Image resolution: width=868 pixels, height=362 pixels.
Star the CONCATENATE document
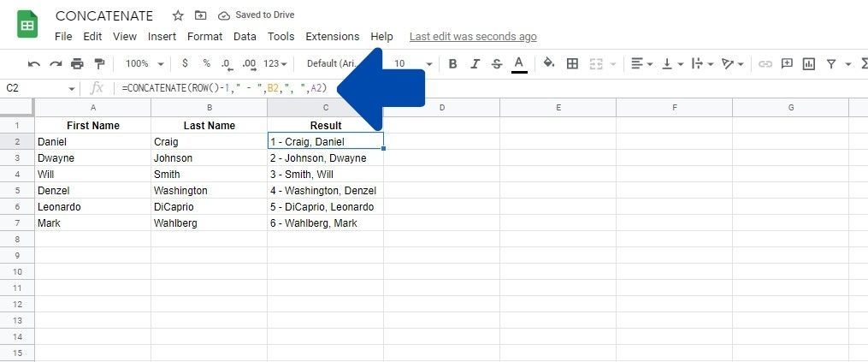[x=178, y=15]
